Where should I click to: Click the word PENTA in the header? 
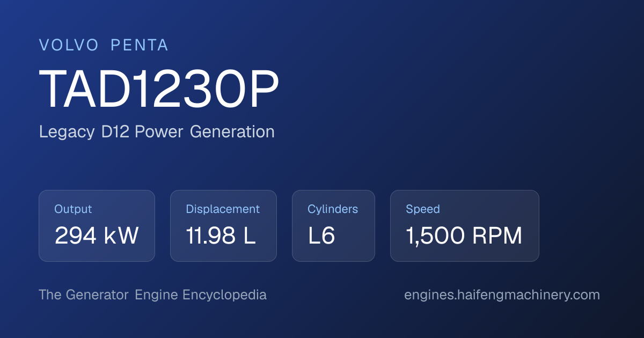(140, 46)
